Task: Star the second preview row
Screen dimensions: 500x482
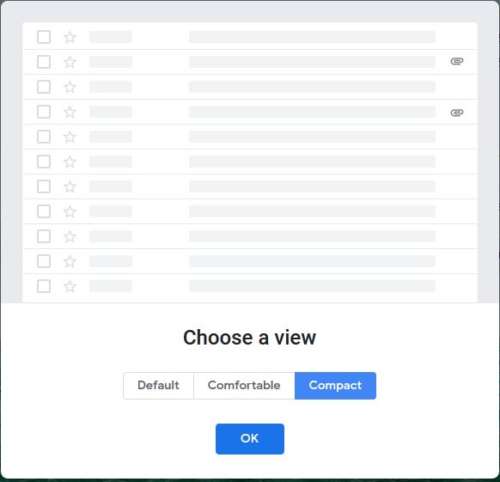Action: [70, 62]
